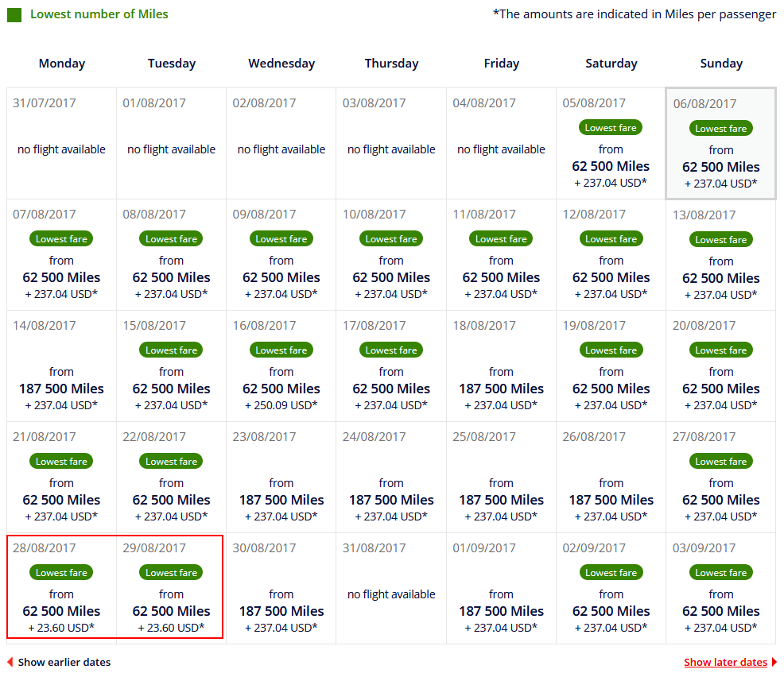
Task: Click the Lowest fare badge on 03/09/2017
Action: coord(720,573)
